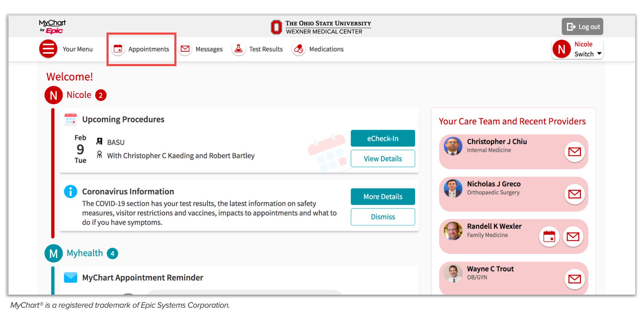Open Randell K Wexler's profile photo
644x318 pixels.
tap(453, 231)
